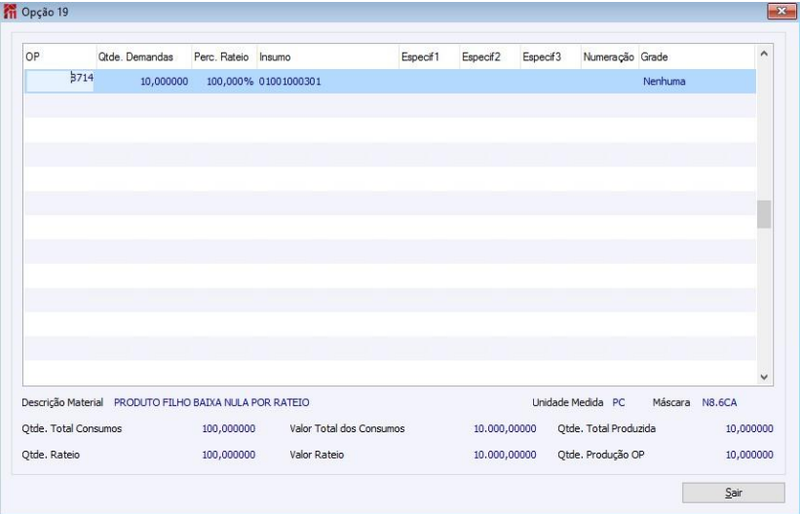Select the Insumo cell 01001000301
Screen dimensions: 800x514
(290, 81)
